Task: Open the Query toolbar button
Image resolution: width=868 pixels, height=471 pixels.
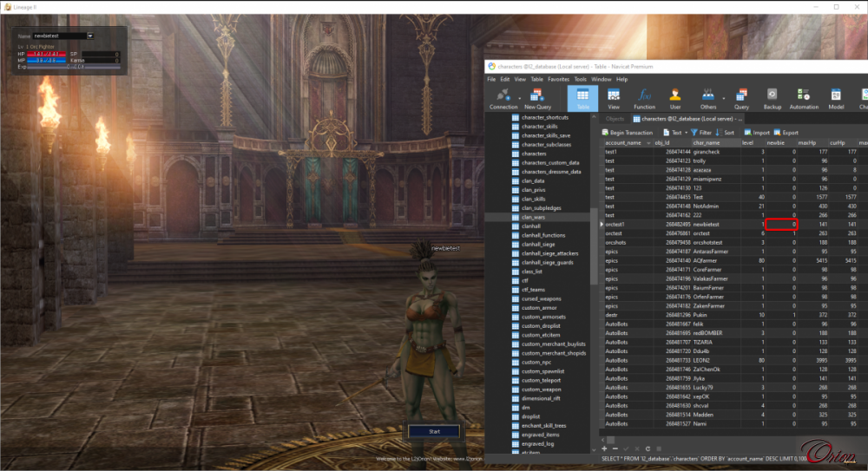Action: coord(741,99)
